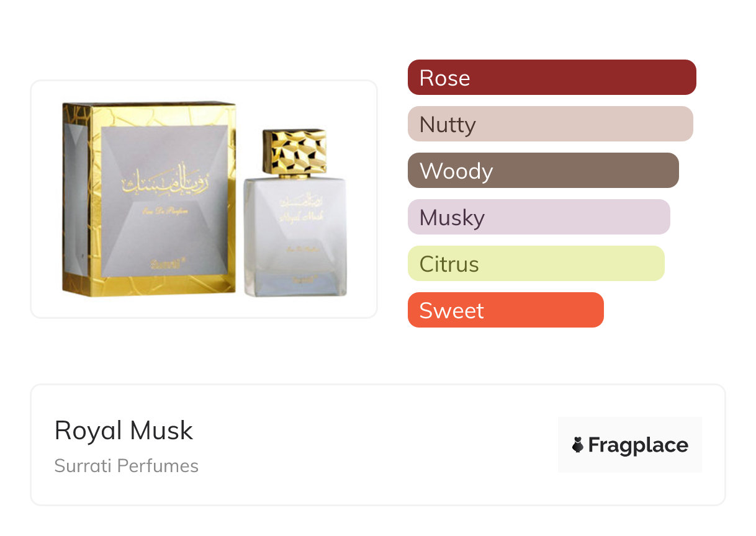Select the Citrus accord bar
Viewport: 756px width, 536px height.
click(x=536, y=264)
